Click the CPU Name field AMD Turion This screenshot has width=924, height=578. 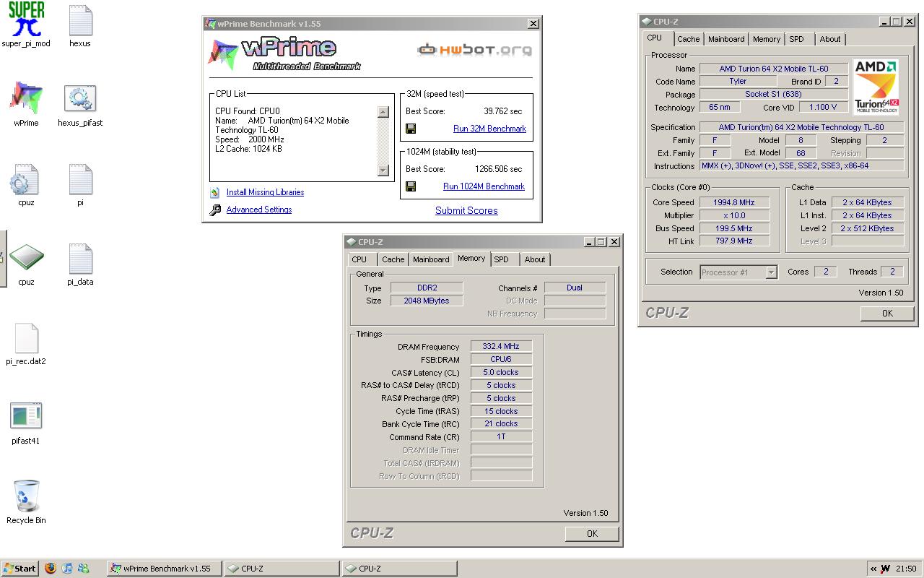coord(774,69)
